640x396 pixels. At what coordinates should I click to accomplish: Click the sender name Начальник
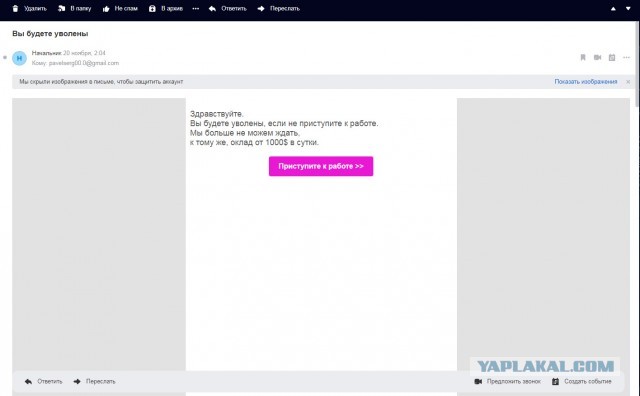(x=47, y=53)
